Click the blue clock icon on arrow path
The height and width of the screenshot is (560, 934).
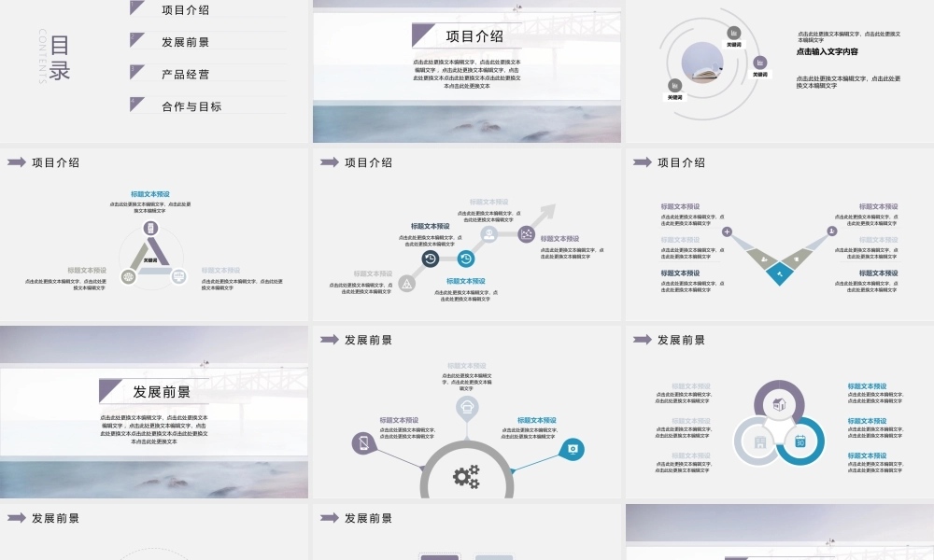(465, 259)
